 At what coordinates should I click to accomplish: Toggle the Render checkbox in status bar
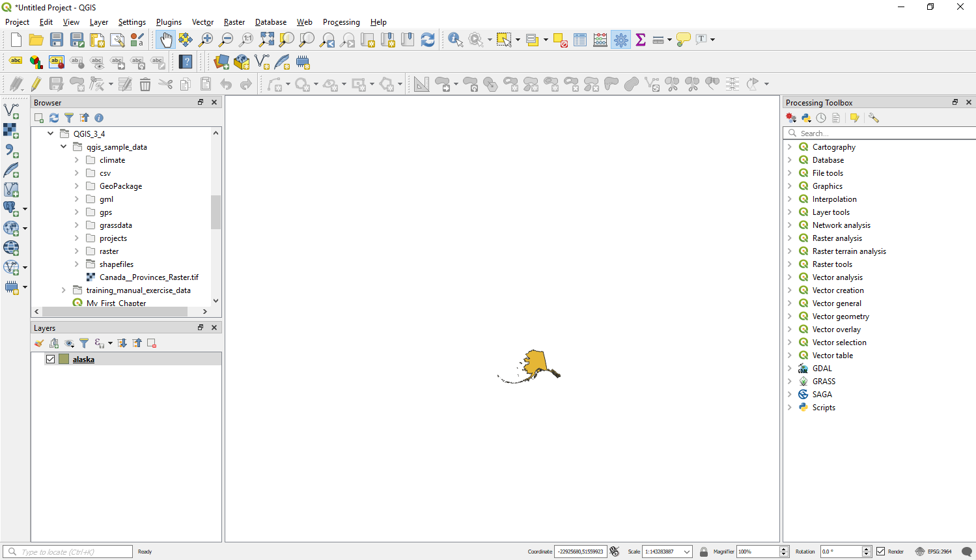(x=881, y=552)
